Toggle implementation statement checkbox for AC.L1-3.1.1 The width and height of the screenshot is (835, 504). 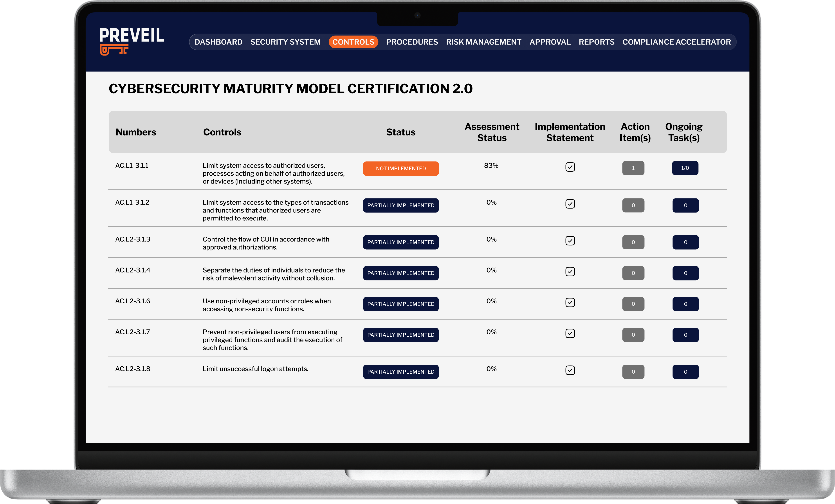click(x=570, y=167)
